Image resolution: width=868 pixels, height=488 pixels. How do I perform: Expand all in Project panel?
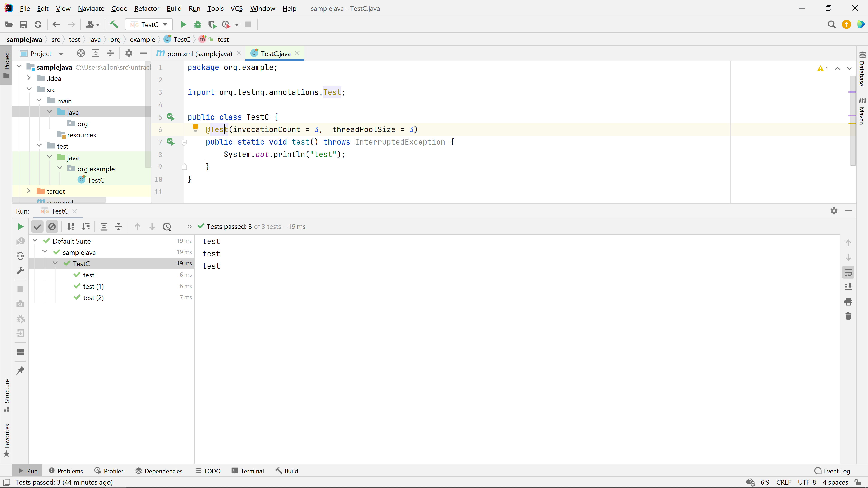point(96,53)
